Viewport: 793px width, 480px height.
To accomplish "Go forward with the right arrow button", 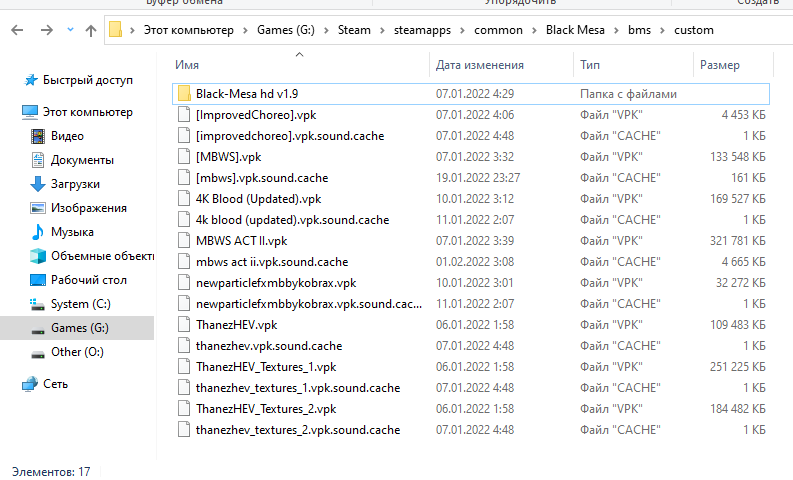I will (47, 30).
